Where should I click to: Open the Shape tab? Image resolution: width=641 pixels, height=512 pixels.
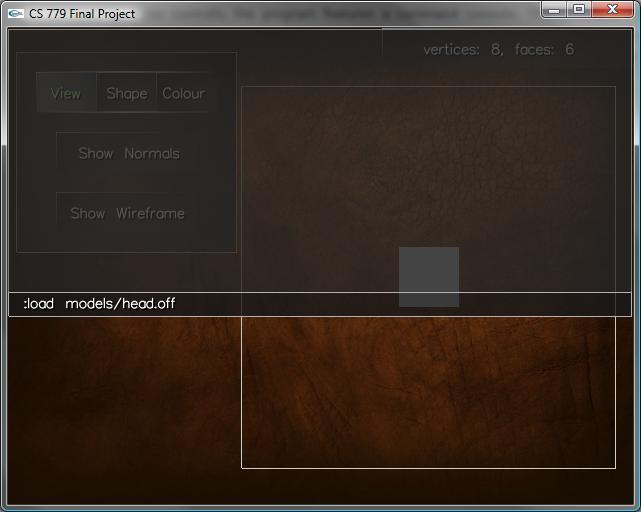coord(127,93)
